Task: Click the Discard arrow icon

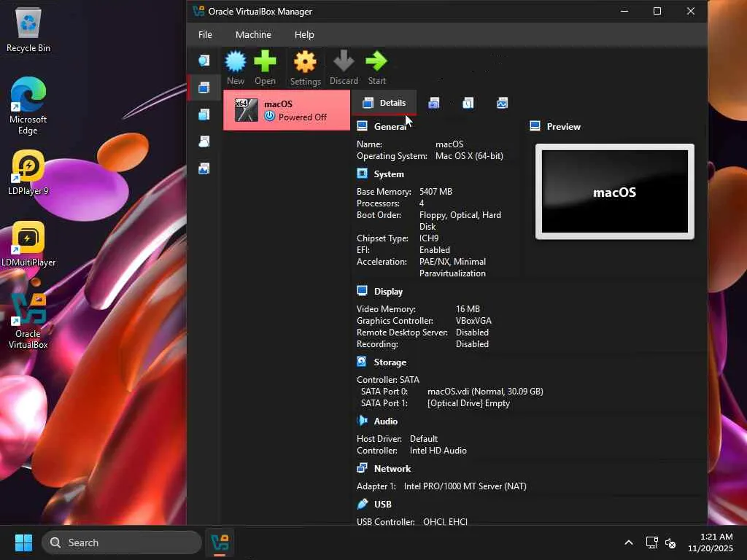Action: (344, 61)
